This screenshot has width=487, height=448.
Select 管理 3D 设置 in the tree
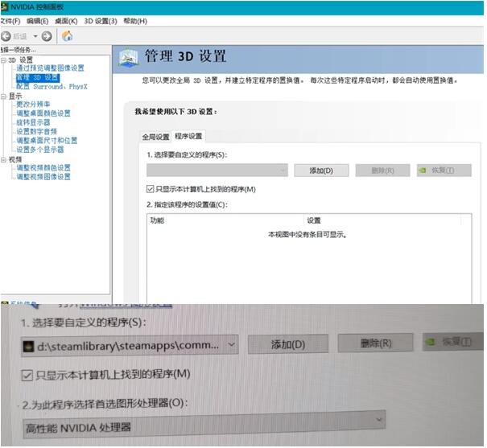(x=38, y=77)
